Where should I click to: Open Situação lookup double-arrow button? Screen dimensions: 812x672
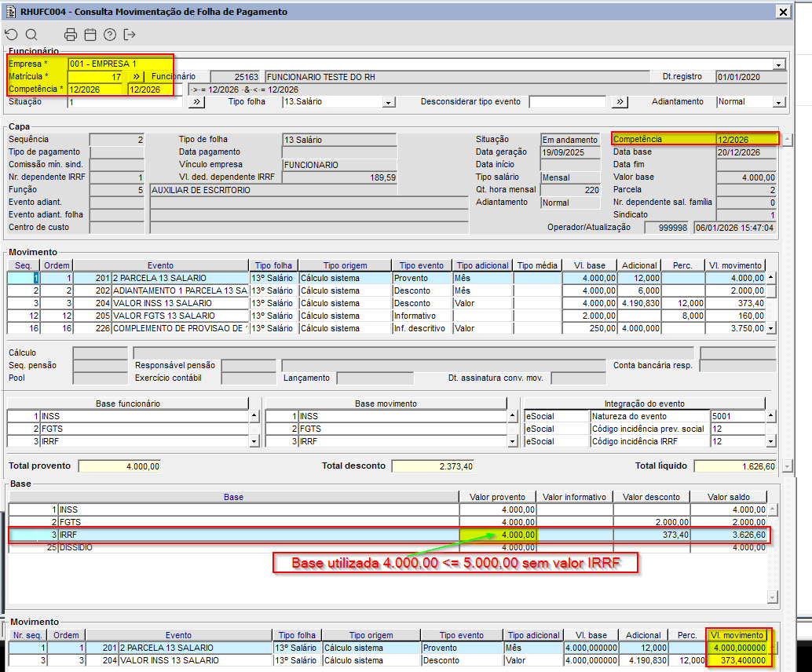pyautogui.click(x=197, y=102)
